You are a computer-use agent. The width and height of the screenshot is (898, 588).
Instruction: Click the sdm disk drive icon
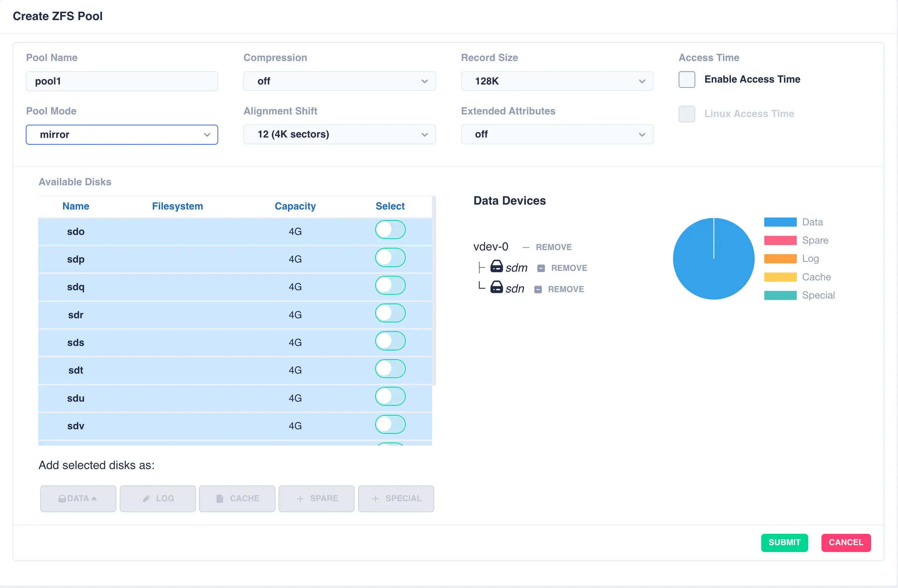pos(496,267)
